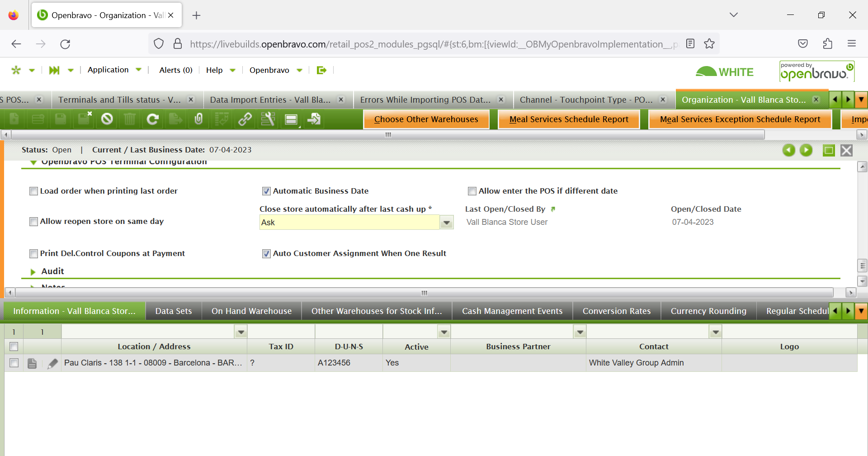868x456 pixels.
Task: Click Choose Other Warehouses button
Action: point(426,119)
